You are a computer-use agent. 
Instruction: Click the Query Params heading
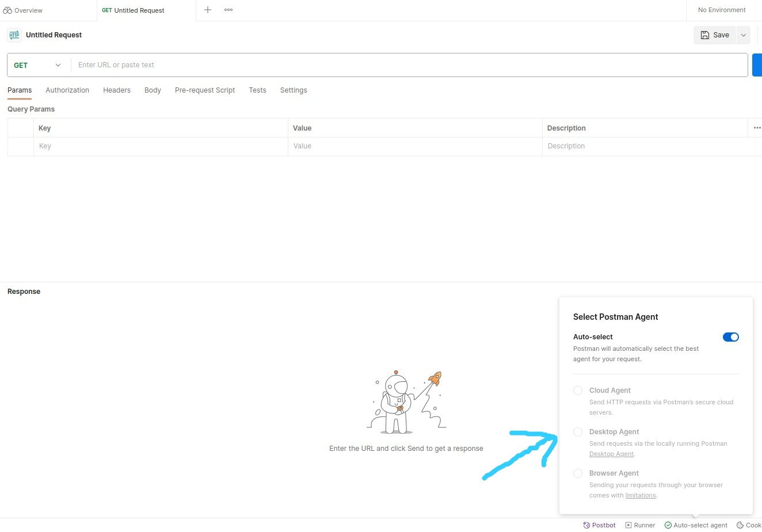click(31, 109)
